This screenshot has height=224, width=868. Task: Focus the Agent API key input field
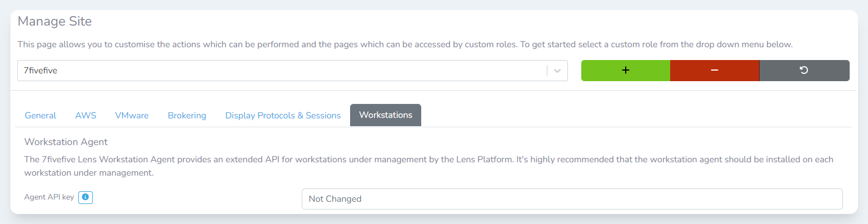[x=572, y=199]
